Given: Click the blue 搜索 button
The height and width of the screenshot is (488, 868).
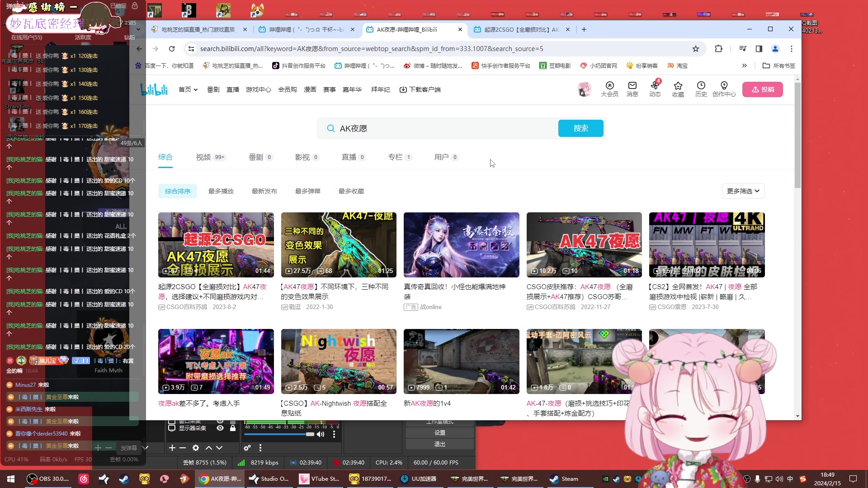Looking at the screenshot, I should point(580,128).
